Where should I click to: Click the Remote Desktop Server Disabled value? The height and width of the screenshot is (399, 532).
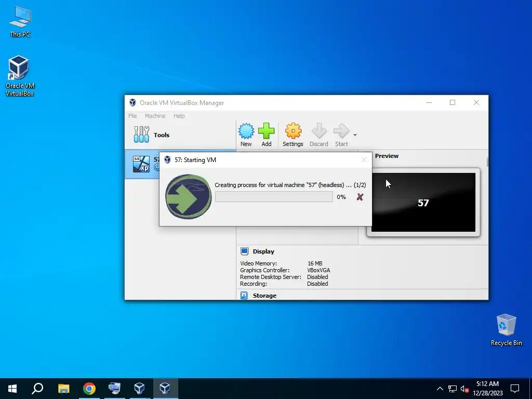pyautogui.click(x=317, y=277)
